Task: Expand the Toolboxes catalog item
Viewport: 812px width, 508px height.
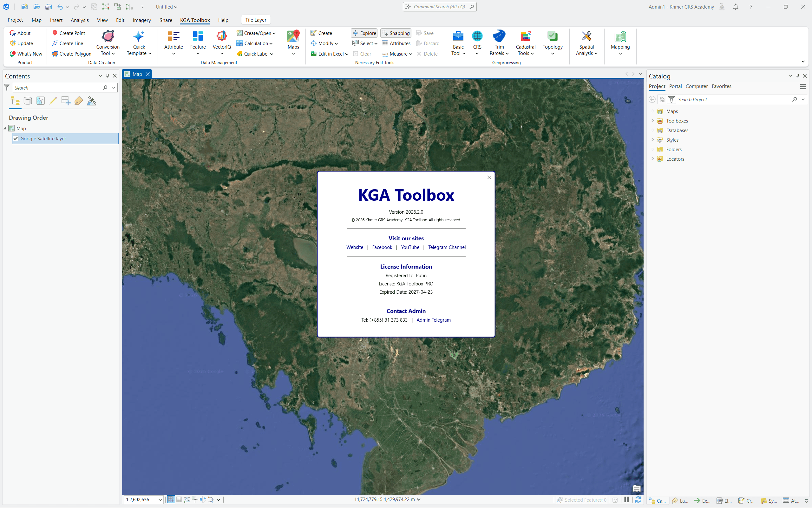Action: click(x=652, y=120)
